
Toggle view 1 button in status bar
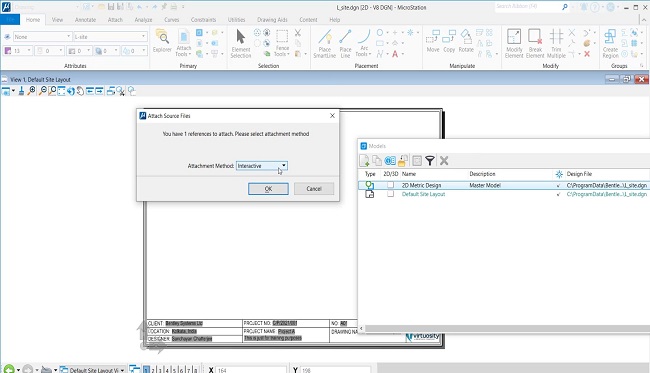pos(146,370)
